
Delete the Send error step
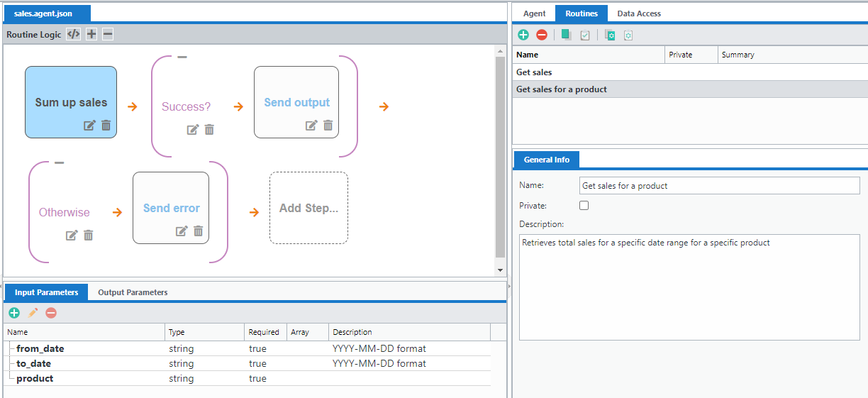(x=199, y=231)
